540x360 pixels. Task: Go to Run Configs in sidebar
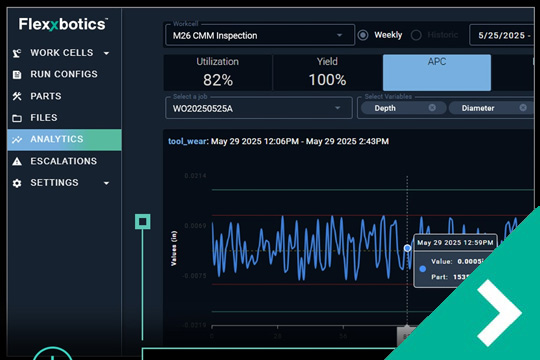[64, 74]
